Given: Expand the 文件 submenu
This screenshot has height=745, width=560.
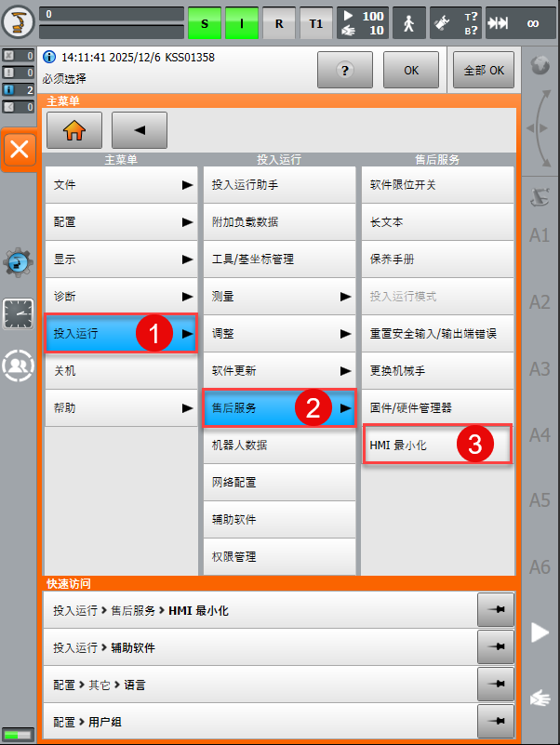Looking at the screenshot, I should 121,185.
